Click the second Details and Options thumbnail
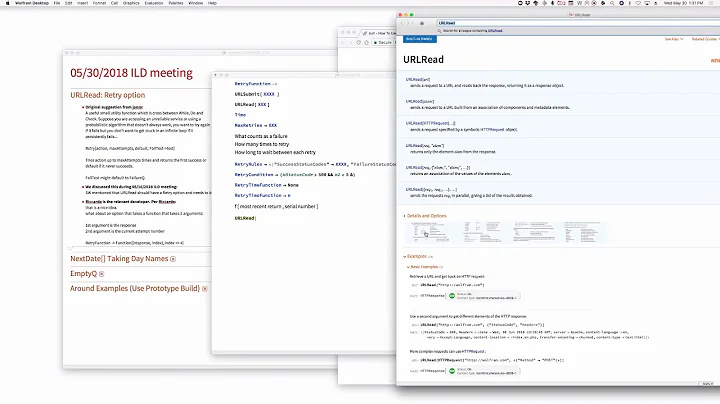Image resolution: width=720 pixels, height=404 pixels. [x=481, y=232]
